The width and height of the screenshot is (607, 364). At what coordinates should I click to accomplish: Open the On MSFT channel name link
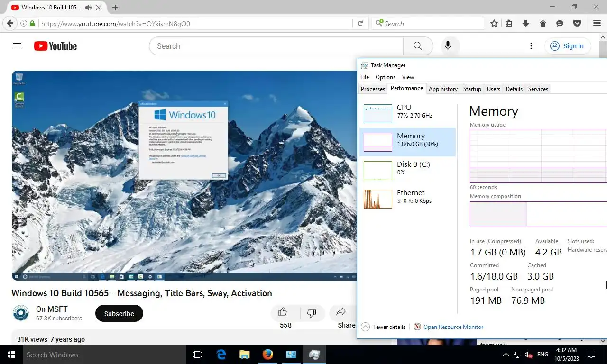click(x=52, y=309)
